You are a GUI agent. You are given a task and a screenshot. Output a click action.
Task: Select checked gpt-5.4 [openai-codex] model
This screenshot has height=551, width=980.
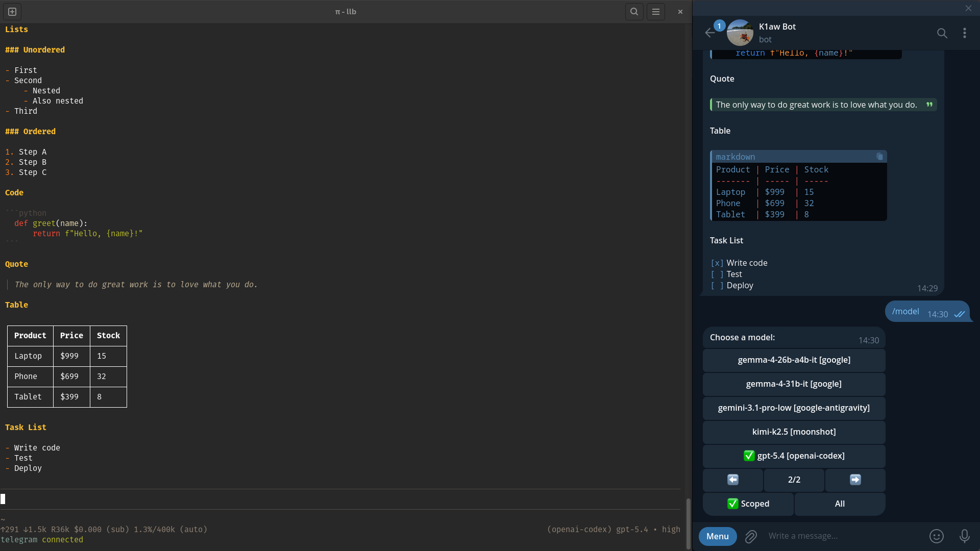794,456
